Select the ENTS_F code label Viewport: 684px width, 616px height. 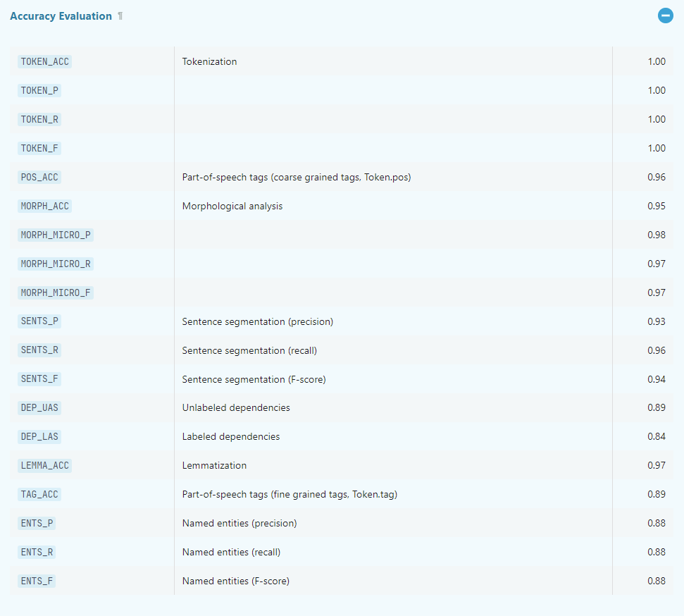coord(37,581)
